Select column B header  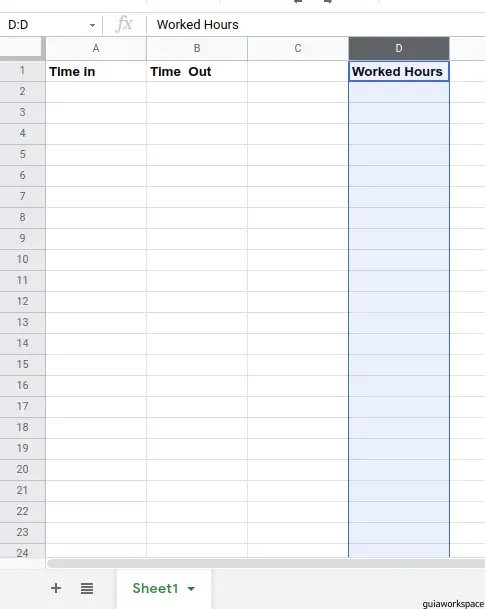tap(197, 49)
